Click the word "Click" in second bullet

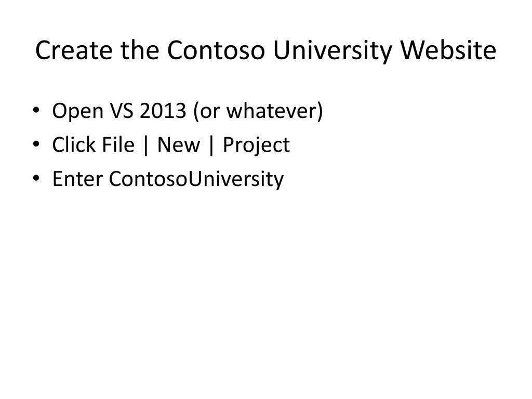click(74, 145)
